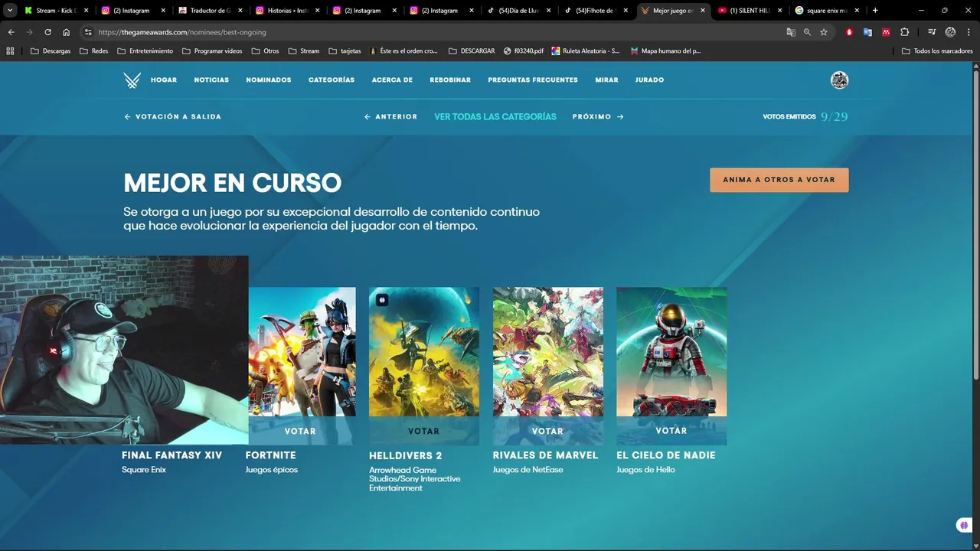The height and width of the screenshot is (551, 980).
Task: Vote for Helldivers 2 with its VOTAR button
Action: (424, 431)
